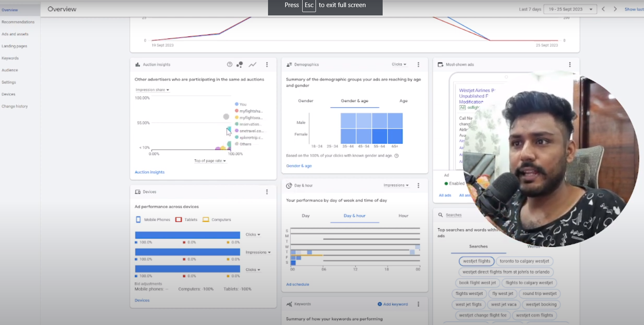Click the Devices card icon
The height and width of the screenshot is (325, 644).
click(138, 192)
